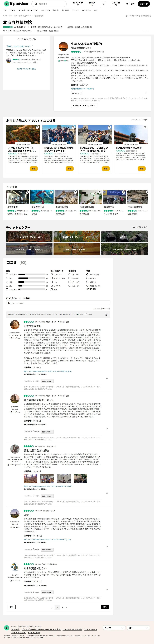154x644 pixels.
Task: Save 北京天文館 using its heart icon
Action: [x=27, y=192]
